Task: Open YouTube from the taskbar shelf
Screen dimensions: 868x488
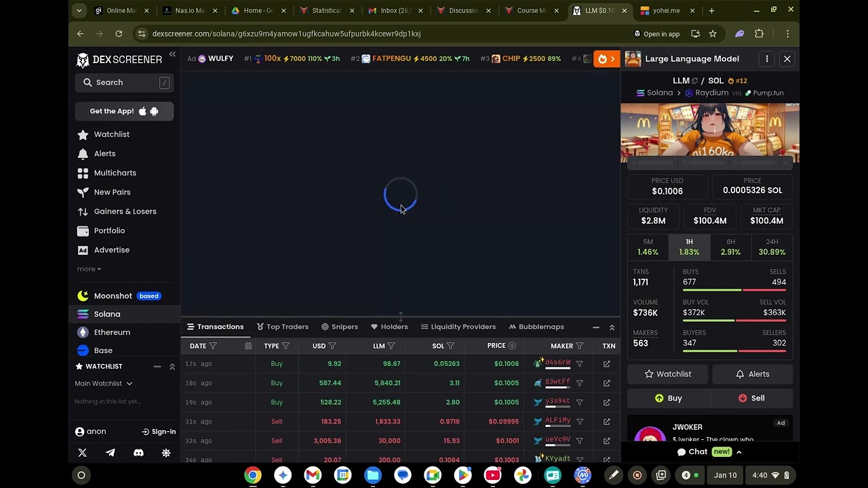Action: coord(492,475)
